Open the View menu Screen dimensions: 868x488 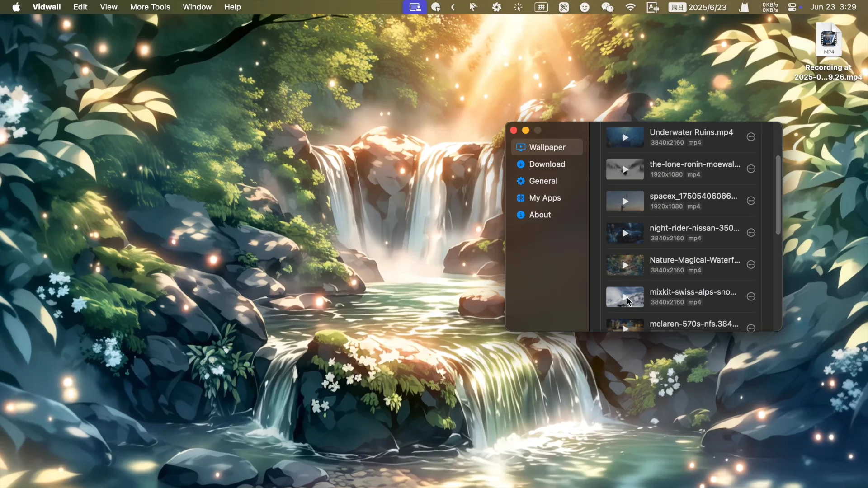(x=108, y=7)
